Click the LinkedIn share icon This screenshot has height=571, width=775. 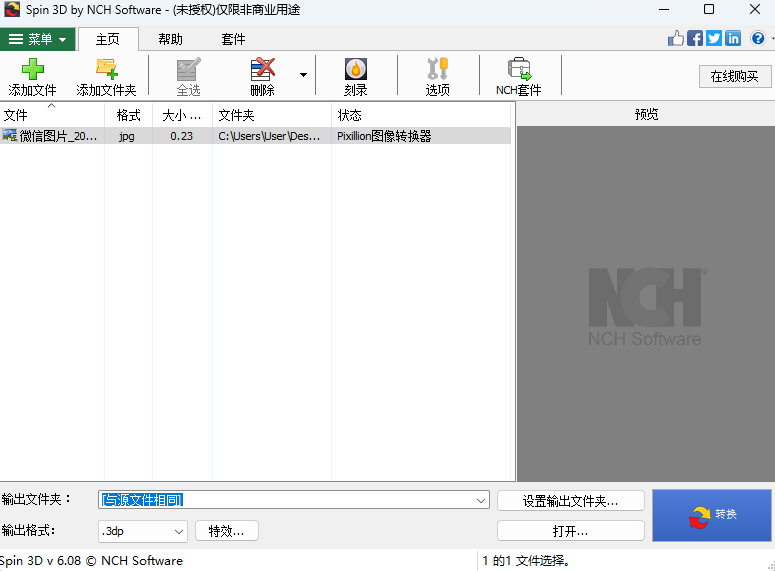coord(733,38)
